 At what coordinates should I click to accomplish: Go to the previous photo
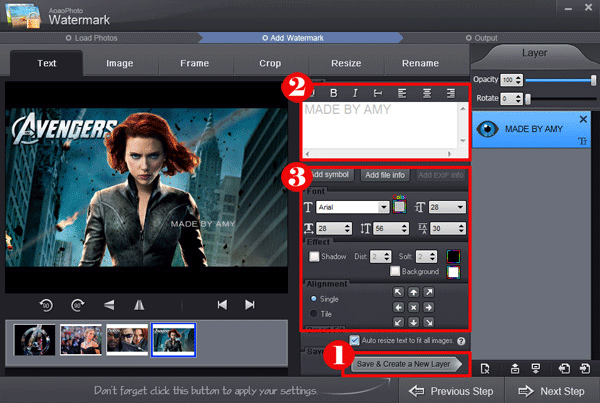pos(222,305)
